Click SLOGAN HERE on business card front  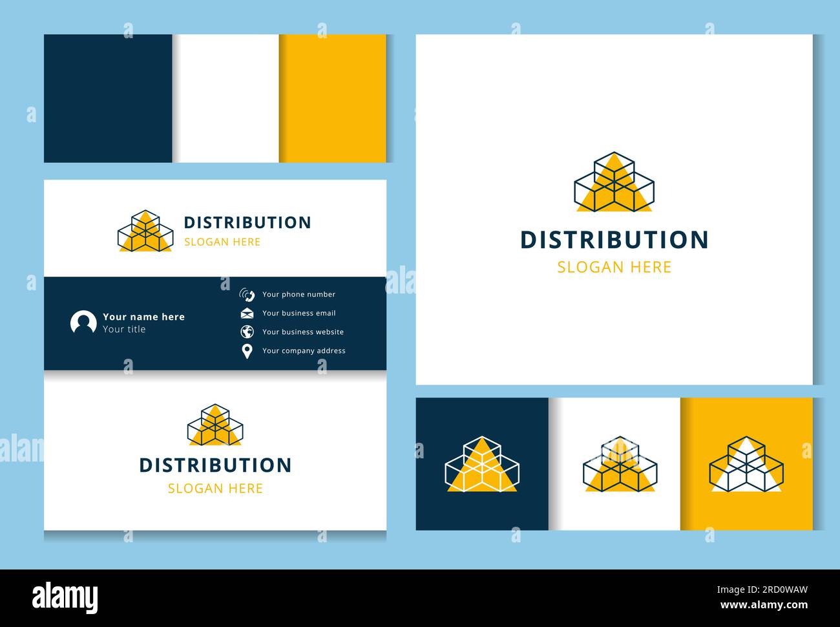coord(222,242)
